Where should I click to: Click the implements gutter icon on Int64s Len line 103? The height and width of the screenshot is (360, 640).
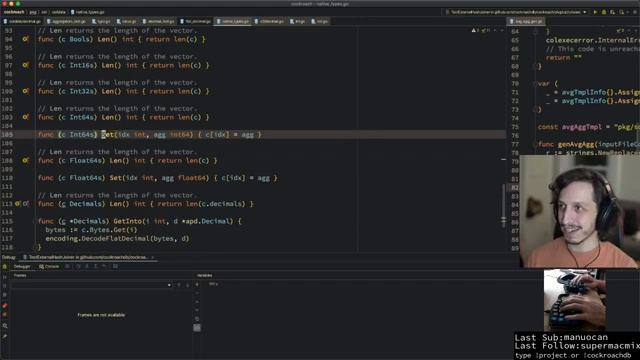pyautogui.click(x=25, y=117)
